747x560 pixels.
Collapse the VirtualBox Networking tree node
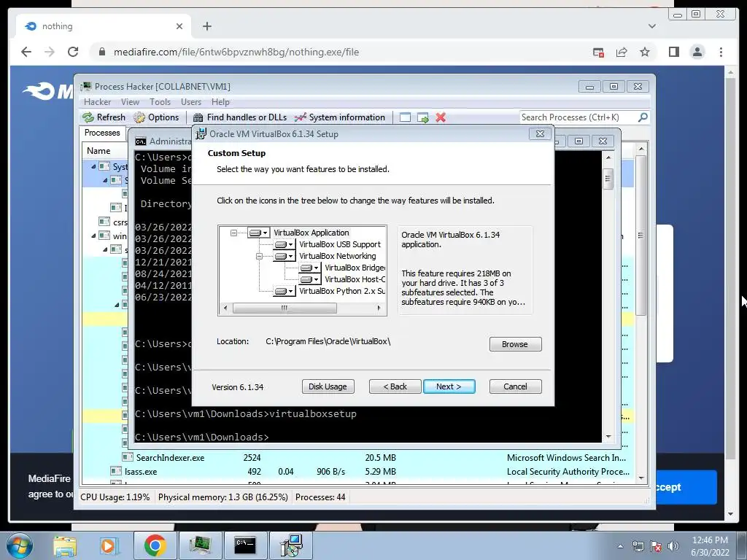click(x=259, y=256)
